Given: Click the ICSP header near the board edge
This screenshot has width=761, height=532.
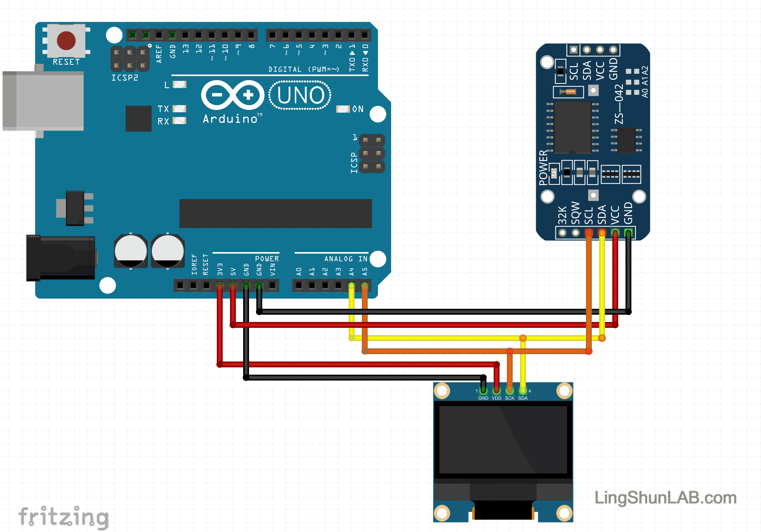Looking at the screenshot, I should click(x=372, y=153).
